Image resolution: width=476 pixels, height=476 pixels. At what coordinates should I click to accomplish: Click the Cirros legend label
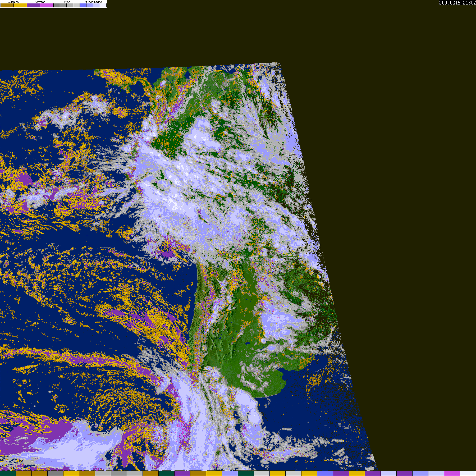66,2
